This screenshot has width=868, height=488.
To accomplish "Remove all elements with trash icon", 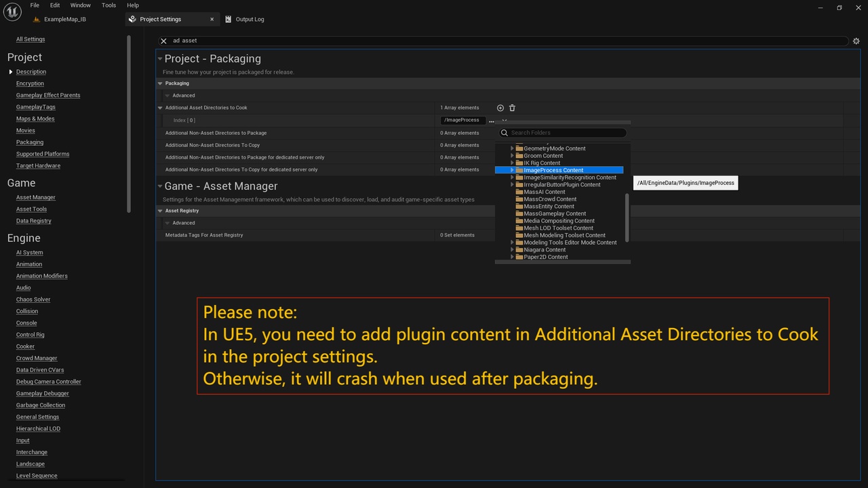I will point(512,108).
